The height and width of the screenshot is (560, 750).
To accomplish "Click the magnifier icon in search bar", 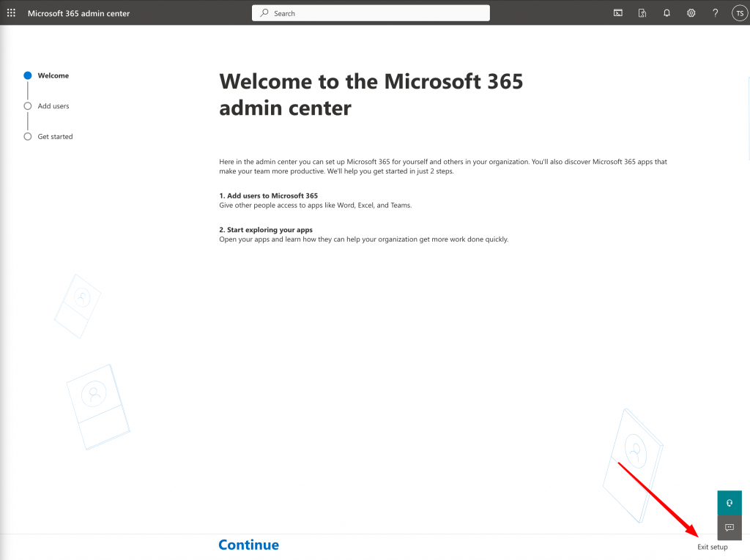I will pyautogui.click(x=264, y=13).
